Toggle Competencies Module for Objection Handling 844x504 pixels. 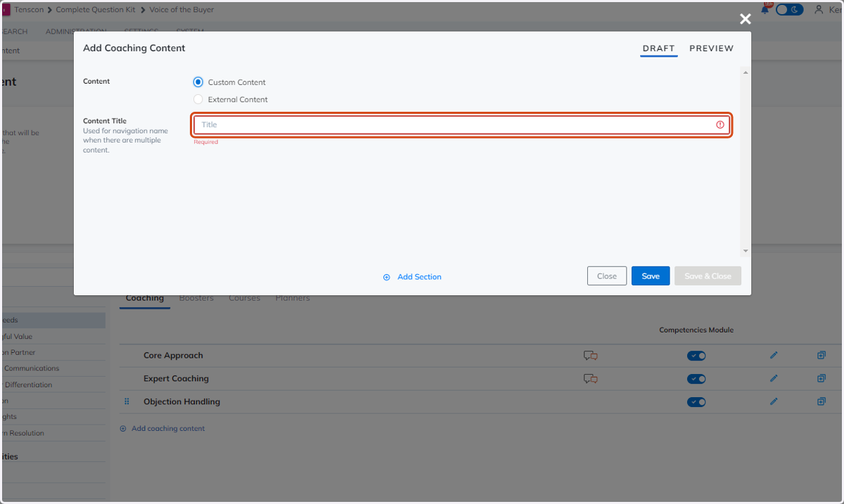pos(696,402)
